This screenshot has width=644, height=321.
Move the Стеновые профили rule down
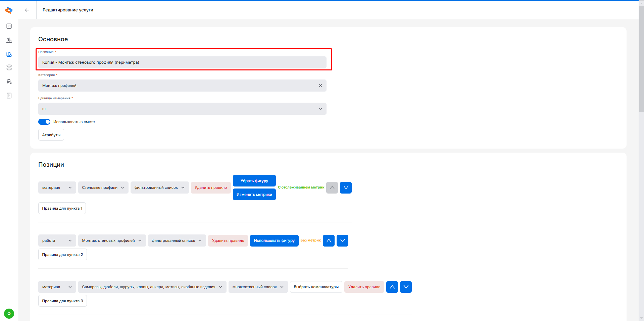click(x=346, y=188)
